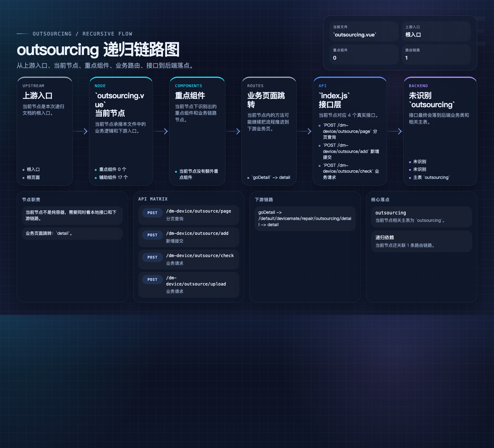Click the BACKEND card heading 未识别 `outsourcing`

click(432, 100)
